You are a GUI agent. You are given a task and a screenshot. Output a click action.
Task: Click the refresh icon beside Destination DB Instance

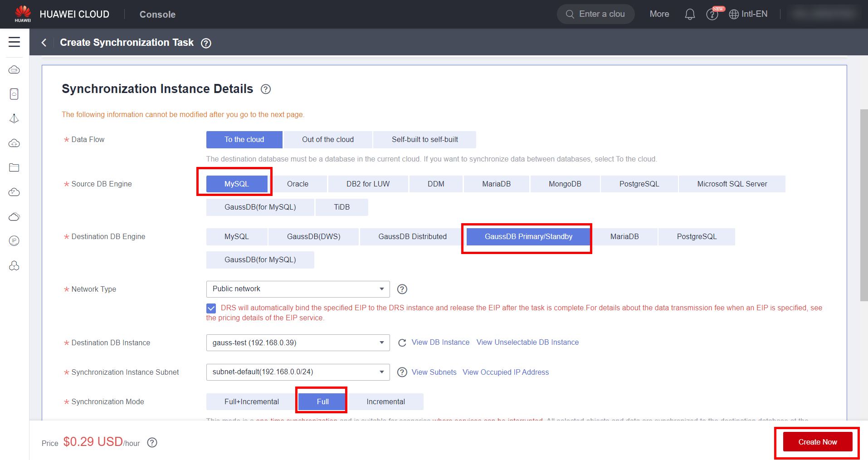[402, 343]
